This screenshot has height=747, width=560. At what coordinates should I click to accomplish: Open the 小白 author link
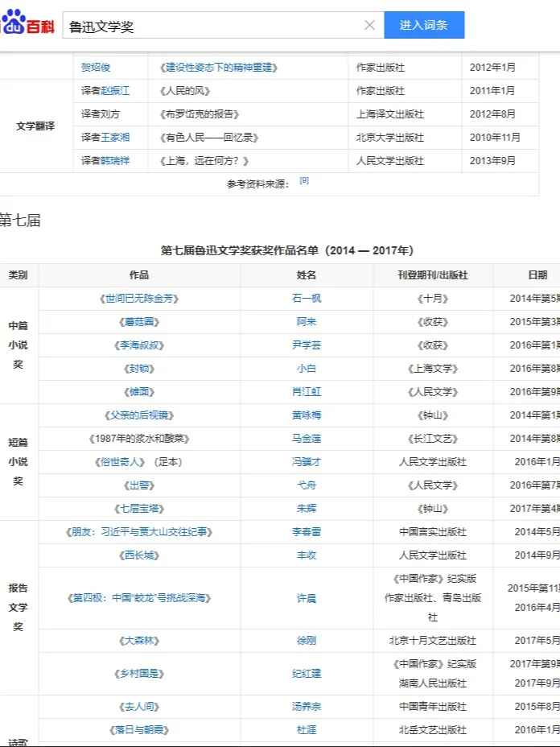(x=307, y=369)
